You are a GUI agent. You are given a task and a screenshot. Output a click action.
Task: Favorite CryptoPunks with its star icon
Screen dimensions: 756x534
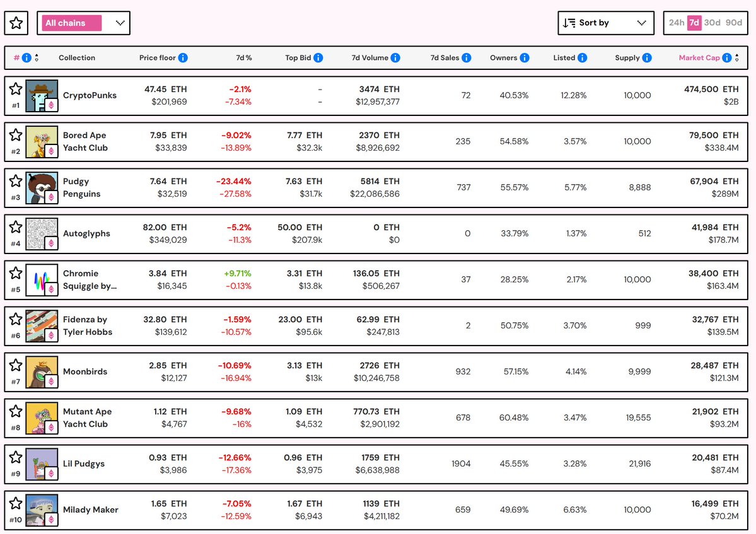pos(16,89)
